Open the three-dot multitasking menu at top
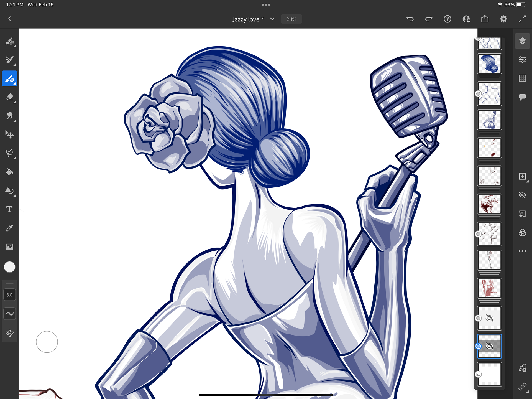This screenshot has width=532, height=399. click(x=266, y=5)
